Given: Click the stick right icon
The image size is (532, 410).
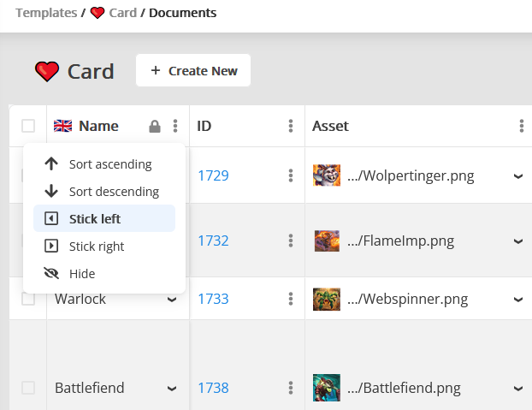Looking at the screenshot, I should [51, 246].
